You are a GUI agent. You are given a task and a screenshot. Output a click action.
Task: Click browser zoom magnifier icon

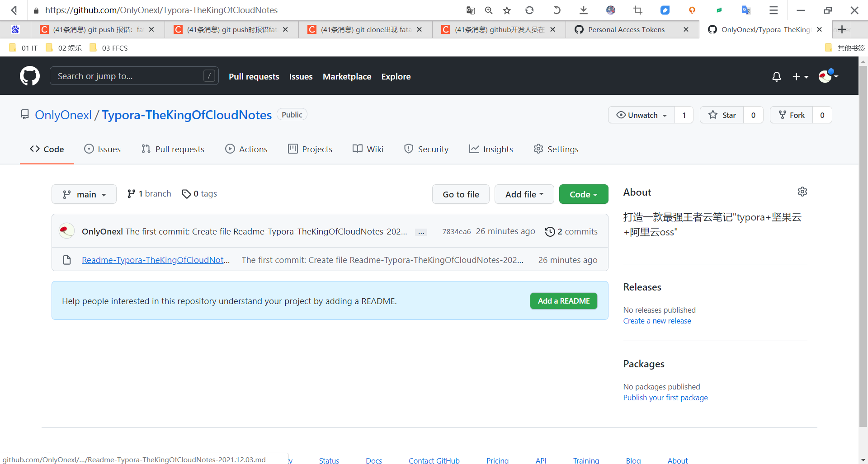pyautogui.click(x=489, y=10)
